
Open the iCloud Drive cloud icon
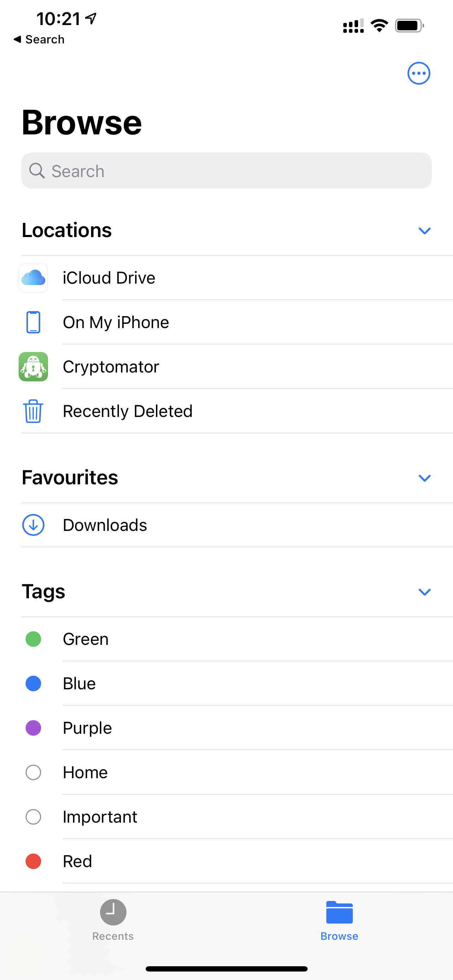(34, 278)
